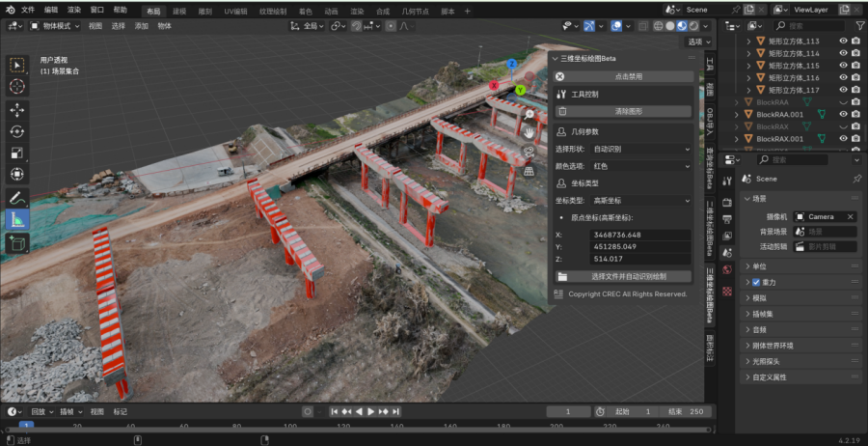The width and height of the screenshot is (868, 446).
Task: Expand the 单位 units section
Action: pos(759,266)
